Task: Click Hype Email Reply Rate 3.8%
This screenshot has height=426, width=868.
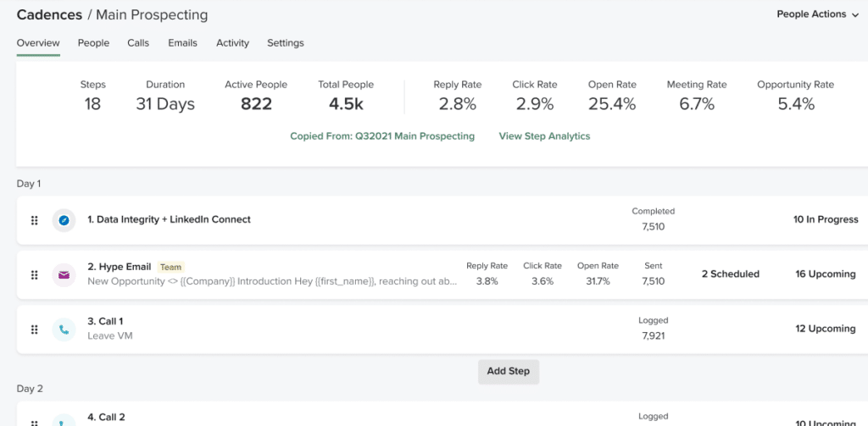Action: [487, 282]
